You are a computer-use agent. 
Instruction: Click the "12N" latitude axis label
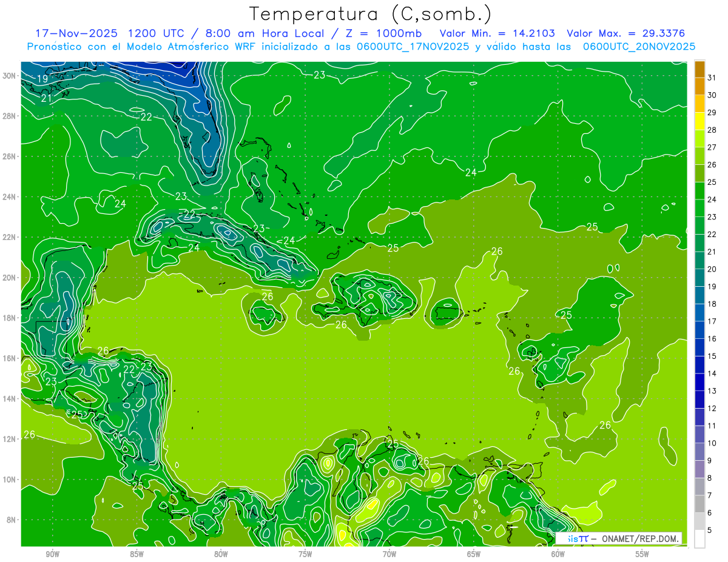point(10,439)
